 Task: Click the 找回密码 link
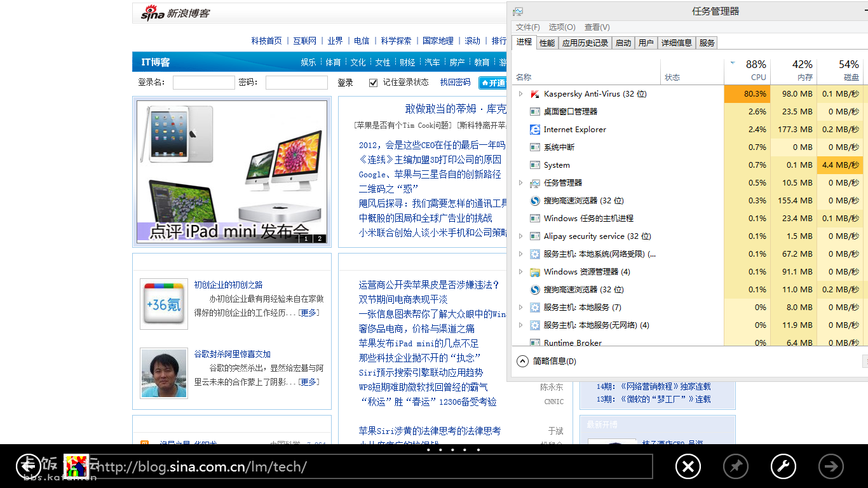455,83
